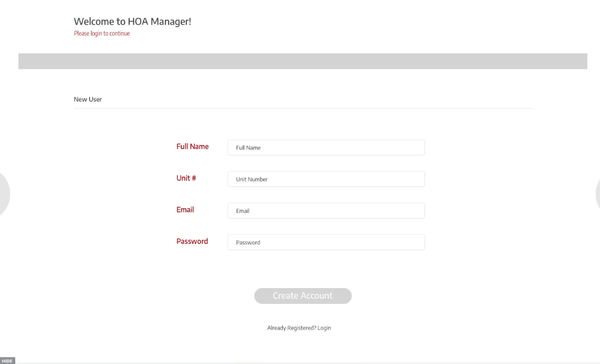Screen dimensions: 600x364
Task: Click the Email input field
Action: (326, 211)
